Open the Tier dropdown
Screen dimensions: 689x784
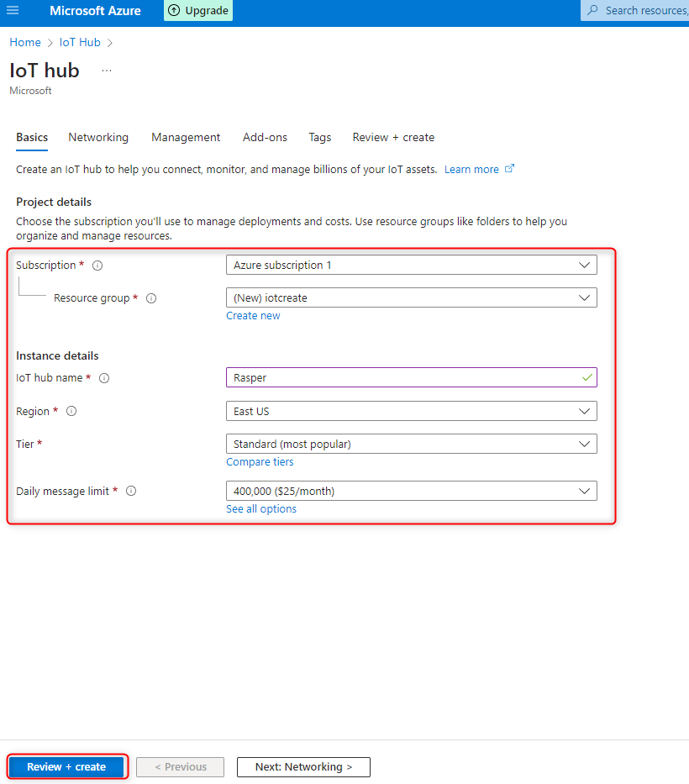pyautogui.click(x=412, y=444)
